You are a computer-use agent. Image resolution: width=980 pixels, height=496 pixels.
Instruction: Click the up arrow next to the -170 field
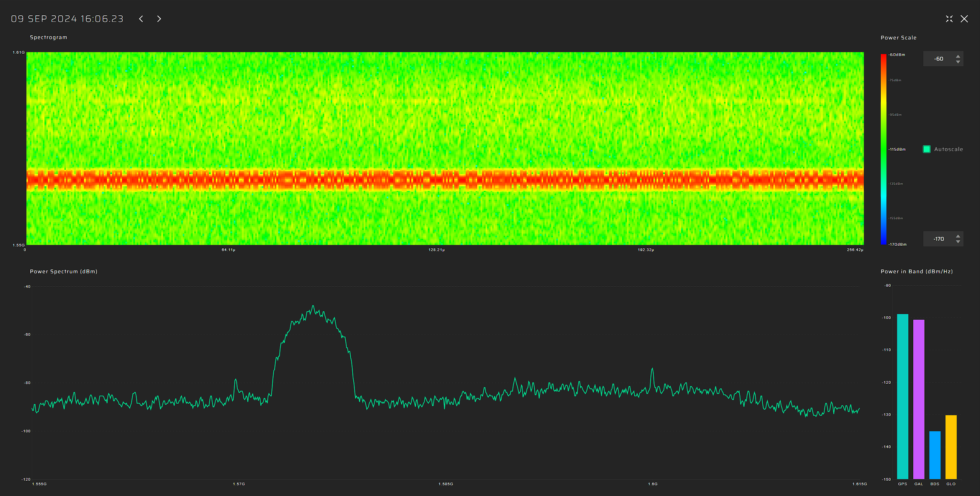click(958, 236)
